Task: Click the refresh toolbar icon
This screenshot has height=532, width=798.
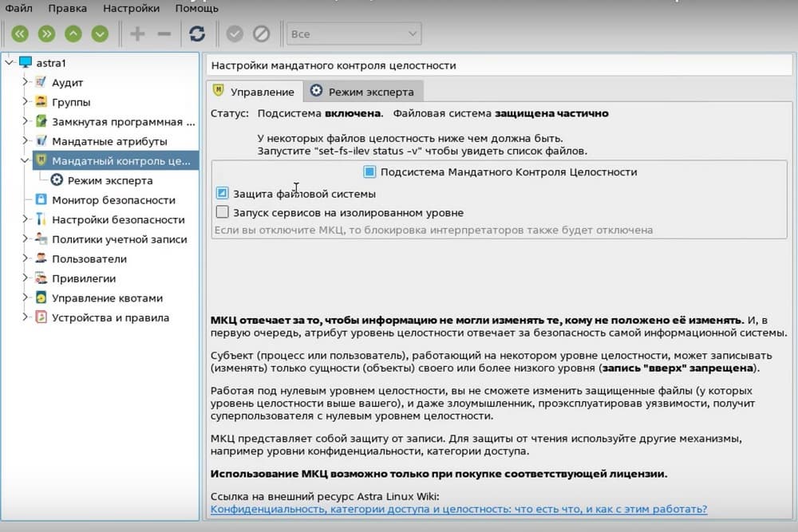Action: [x=197, y=34]
